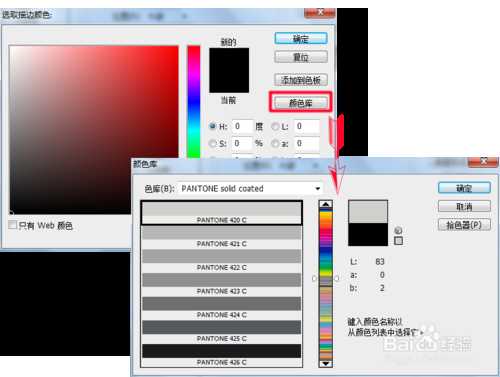Click the vertical hue slider in color picker
The width and height of the screenshot is (500, 377).
click(194, 102)
